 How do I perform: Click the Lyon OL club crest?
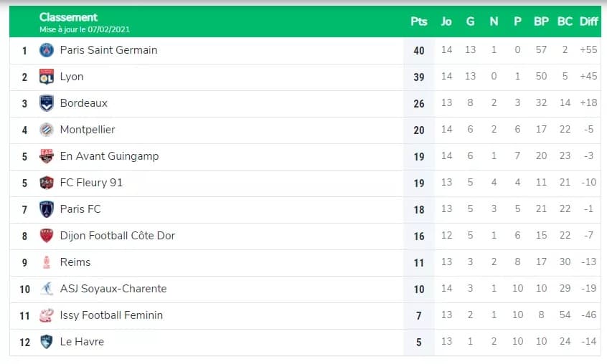(47, 77)
